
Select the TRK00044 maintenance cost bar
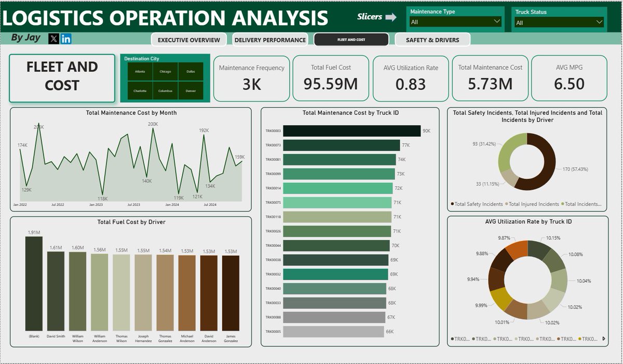click(x=336, y=246)
